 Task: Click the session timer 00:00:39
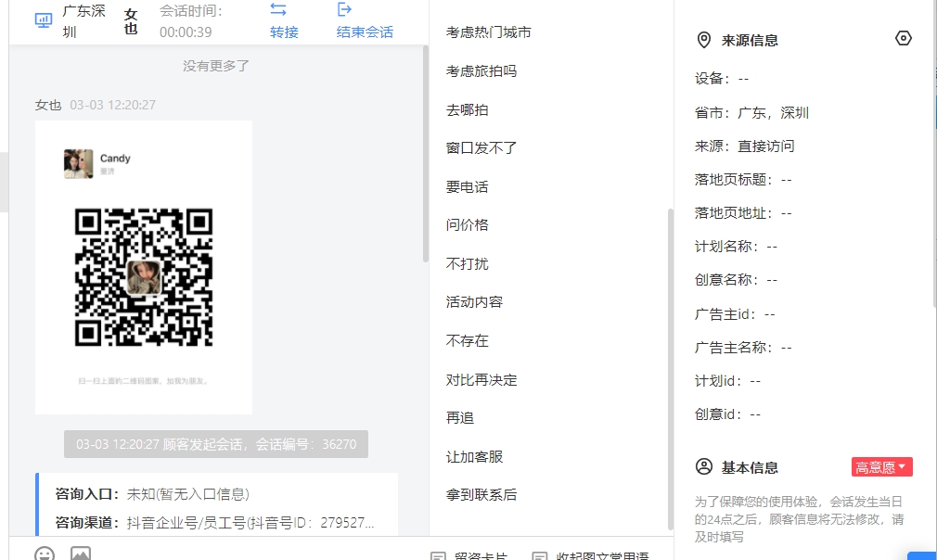(x=186, y=32)
